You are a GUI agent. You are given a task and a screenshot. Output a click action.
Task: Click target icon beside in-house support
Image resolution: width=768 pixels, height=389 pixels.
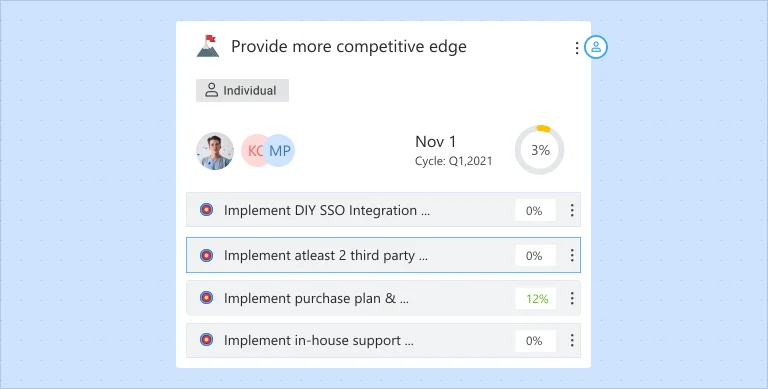click(207, 340)
